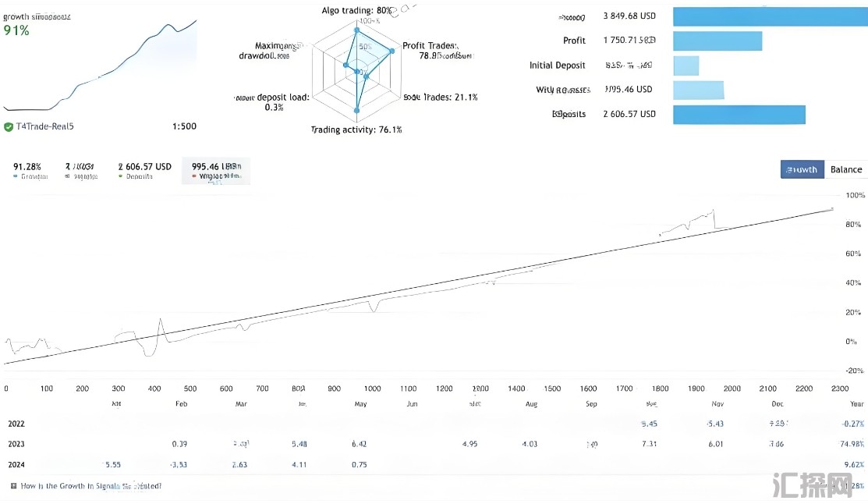Toggle the blue Growth legend marker
The height and width of the screenshot is (504, 868).
tap(16, 177)
